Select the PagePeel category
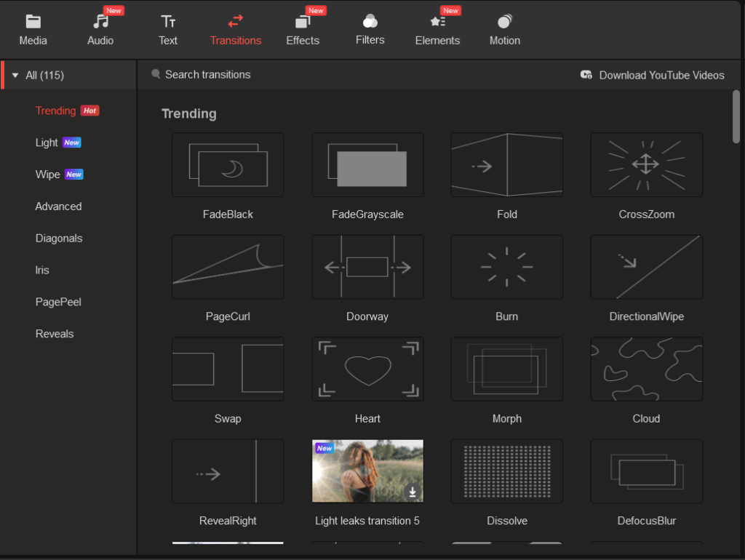 [58, 302]
